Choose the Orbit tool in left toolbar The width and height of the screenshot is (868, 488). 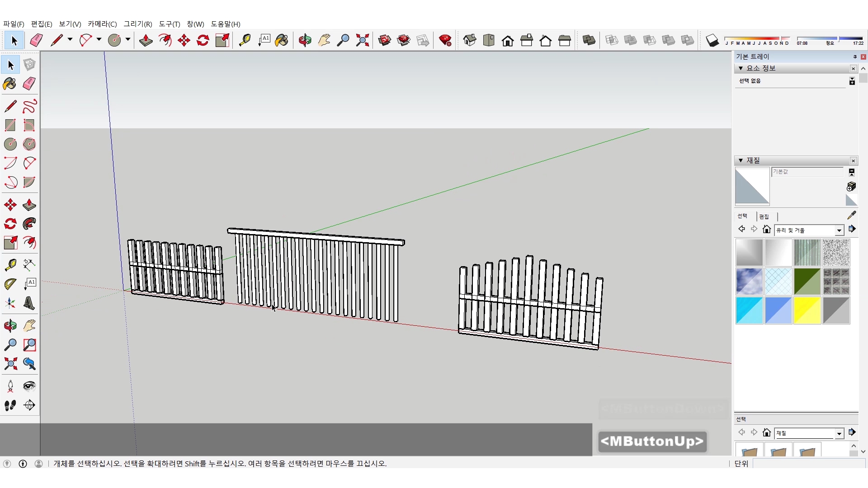pos(10,326)
